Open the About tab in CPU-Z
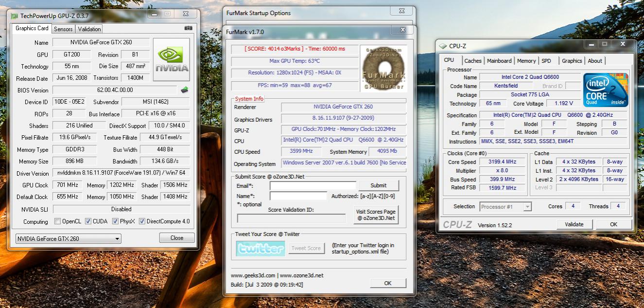Viewport: 644px width, 308px height. (595, 61)
